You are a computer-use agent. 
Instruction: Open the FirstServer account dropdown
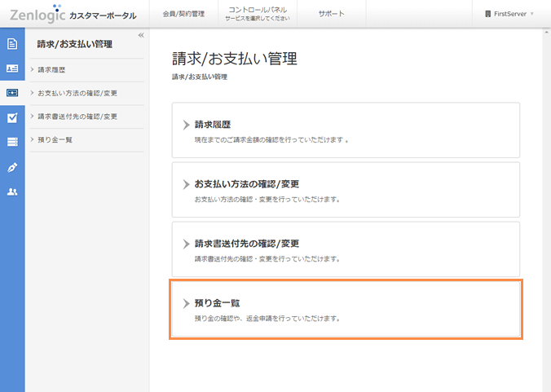[509, 14]
